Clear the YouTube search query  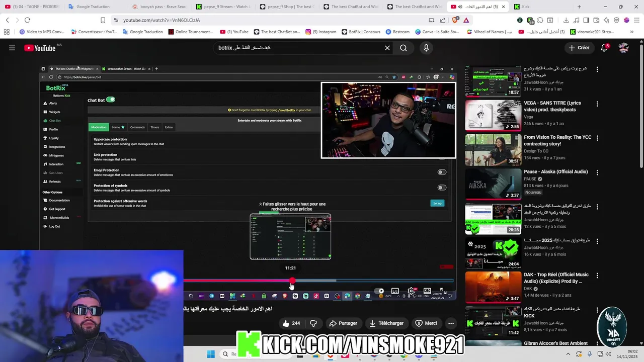click(x=387, y=48)
